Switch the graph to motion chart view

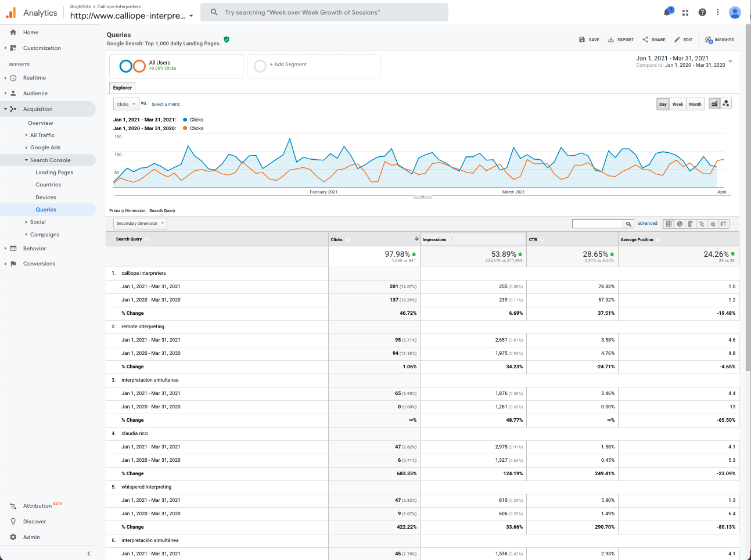[726, 103]
